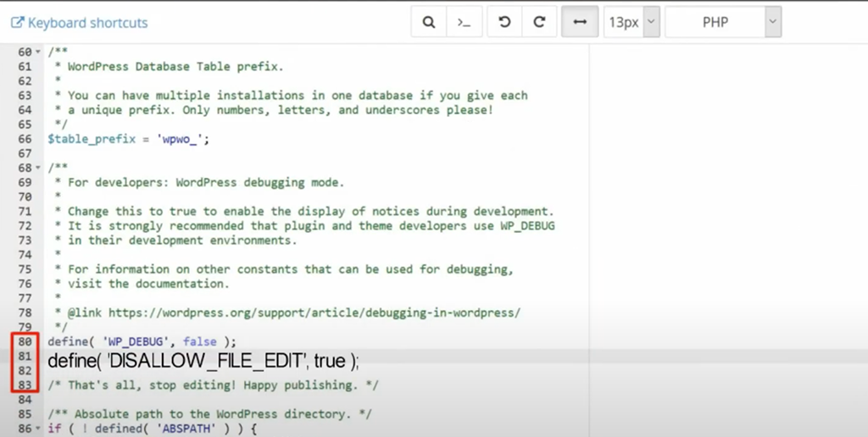The image size is (868, 437).
Task: Click the terminal prompt icon in toolbar
Action: point(464,23)
